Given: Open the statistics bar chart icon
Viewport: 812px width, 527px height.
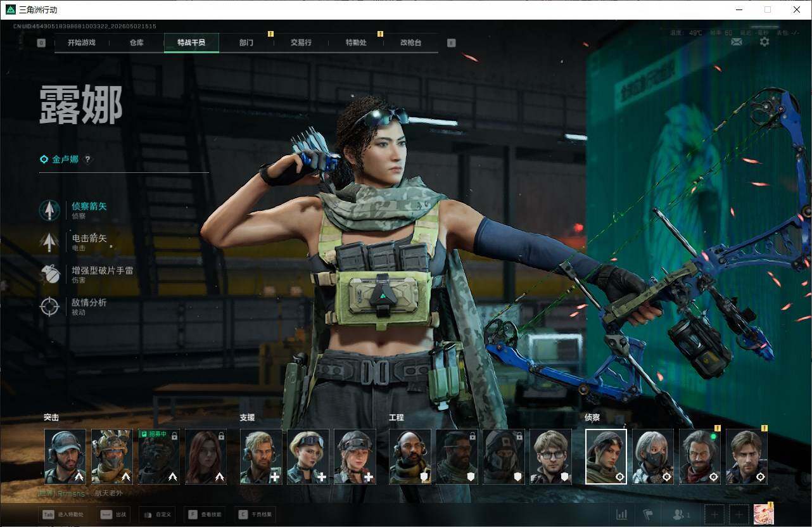Looking at the screenshot, I should point(622,514).
